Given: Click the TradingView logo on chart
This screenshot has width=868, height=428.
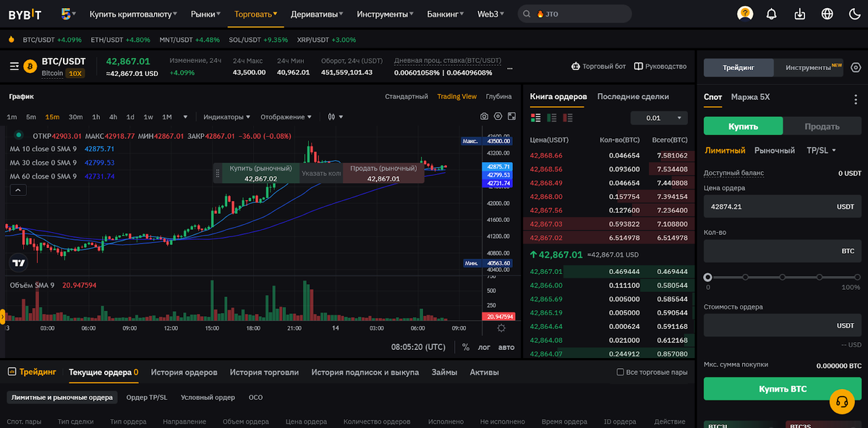Looking at the screenshot, I should point(18,263).
